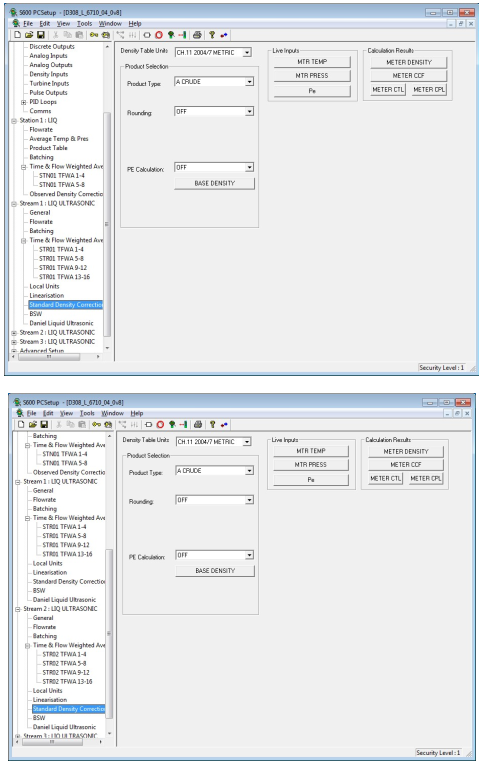This screenshot has height=765, width=480.
Task: Select STR02 TFWA 9-12 tree item
Action: click(66, 672)
